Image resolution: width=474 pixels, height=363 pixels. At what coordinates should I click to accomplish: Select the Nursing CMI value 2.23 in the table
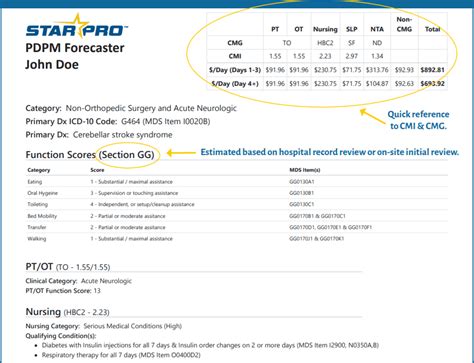point(325,56)
